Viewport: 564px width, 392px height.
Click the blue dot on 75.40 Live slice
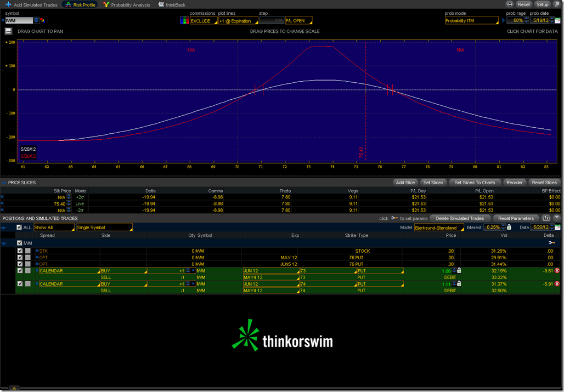point(2,203)
